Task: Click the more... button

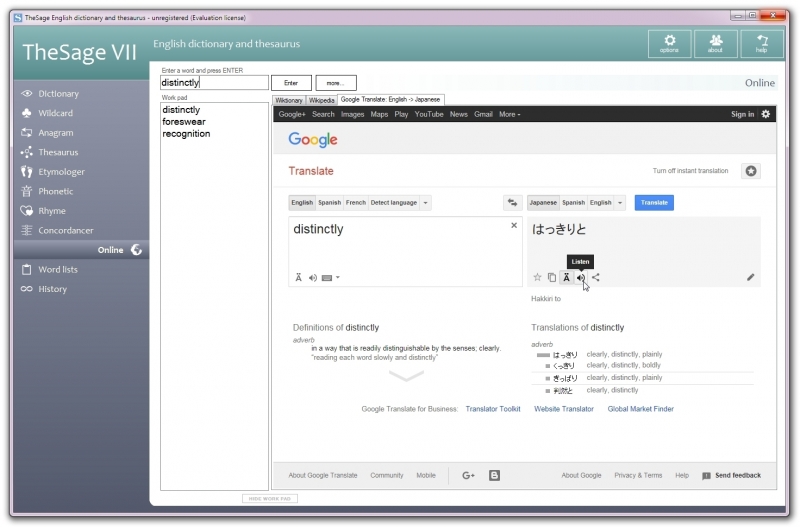Action: click(x=336, y=83)
